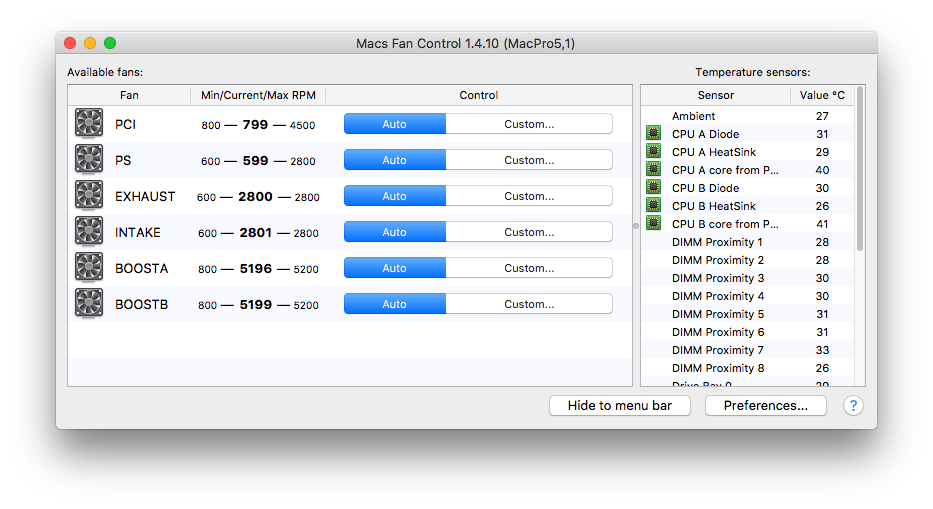Select the CPU A core from P... label

[725, 170]
